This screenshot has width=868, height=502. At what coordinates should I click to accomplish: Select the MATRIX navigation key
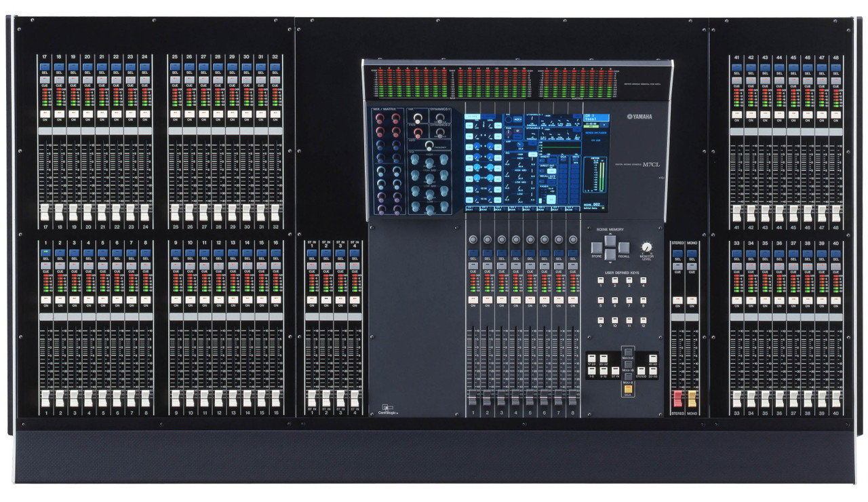pos(629,352)
